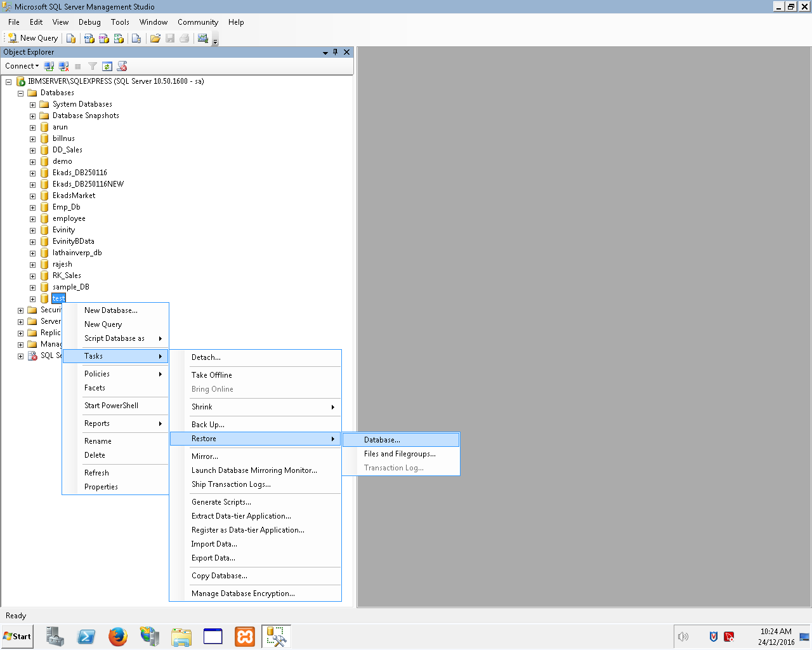This screenshot has width=812, height=650.
Task: Select the Emp_Db database icon
Action: (44, 207)
